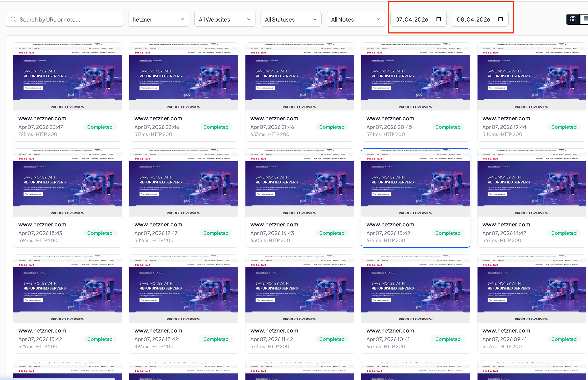The width and height of the screenshot is (588, 380).
Task: Open screenshot thumbnail captured at 16:43
Action: click(x=300, y=183)
